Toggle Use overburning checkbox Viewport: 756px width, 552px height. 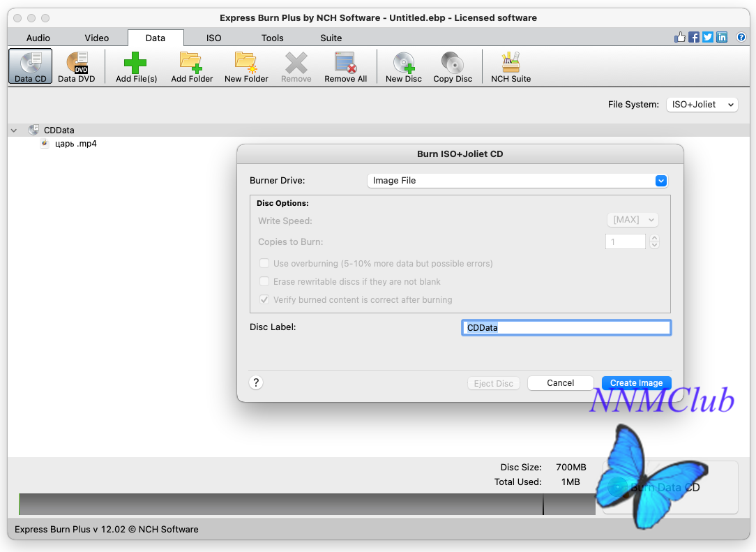[264, 263]
